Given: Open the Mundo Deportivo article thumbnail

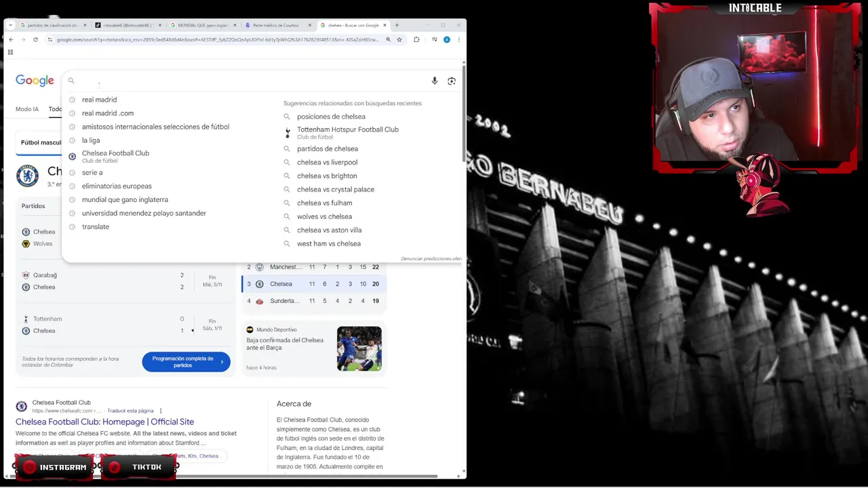Looking at the screenshot, I should tap(359, 348).
